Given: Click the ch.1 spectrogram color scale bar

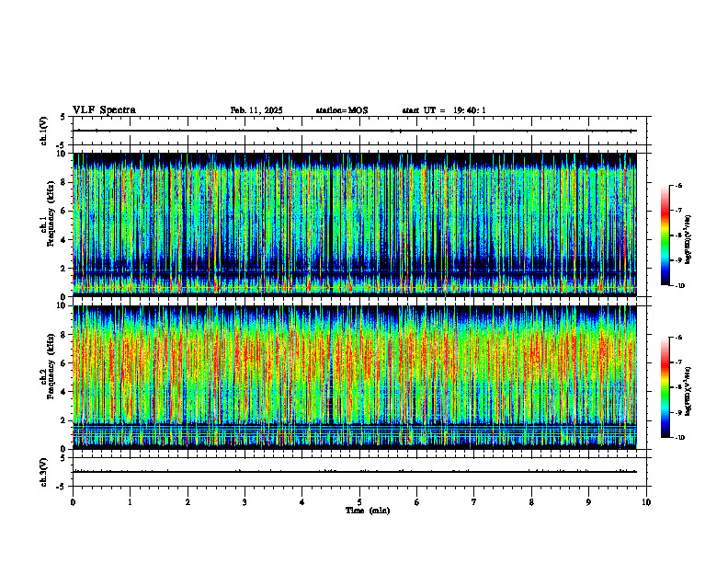Looking at the screenshot, I should 665,236.
